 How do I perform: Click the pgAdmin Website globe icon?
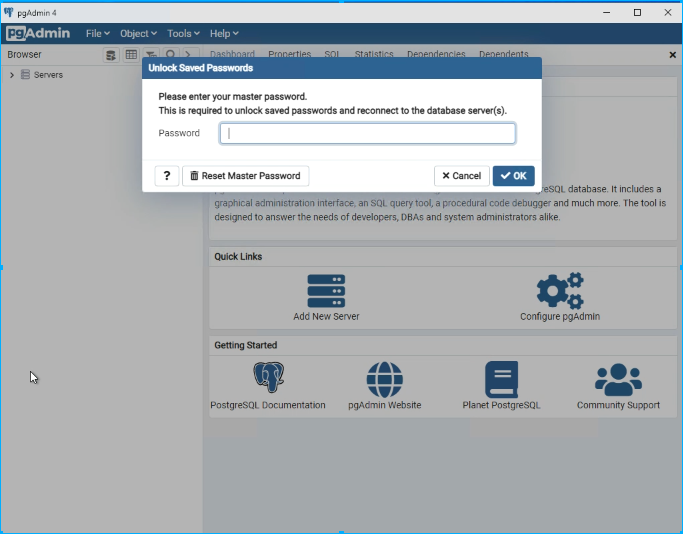[384, 380]
